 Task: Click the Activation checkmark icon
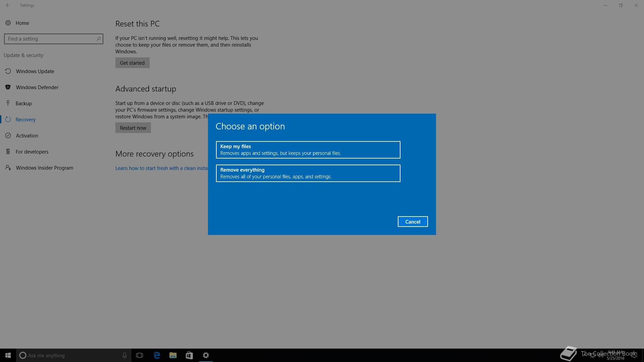pos(8,135)
